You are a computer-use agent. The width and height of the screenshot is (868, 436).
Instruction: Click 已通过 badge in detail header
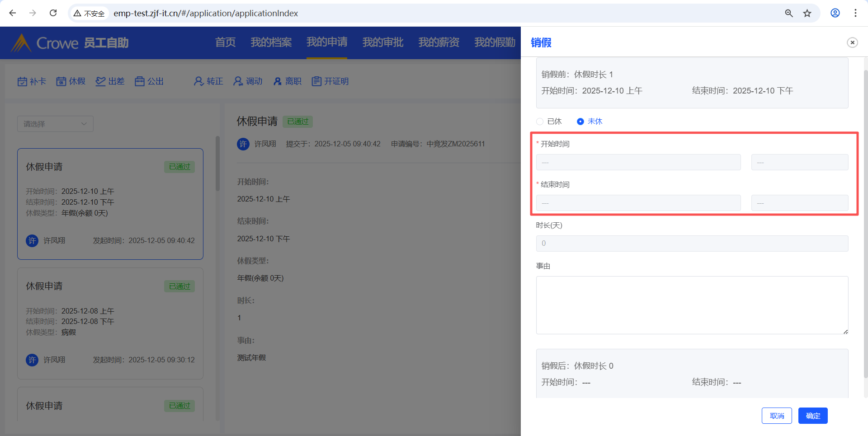(298, 122)
